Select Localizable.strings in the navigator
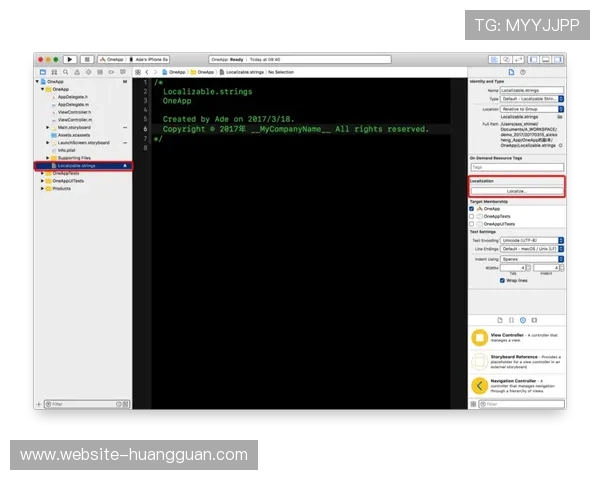This screenshot has height=480, width=600. click(x=77, y=165)
